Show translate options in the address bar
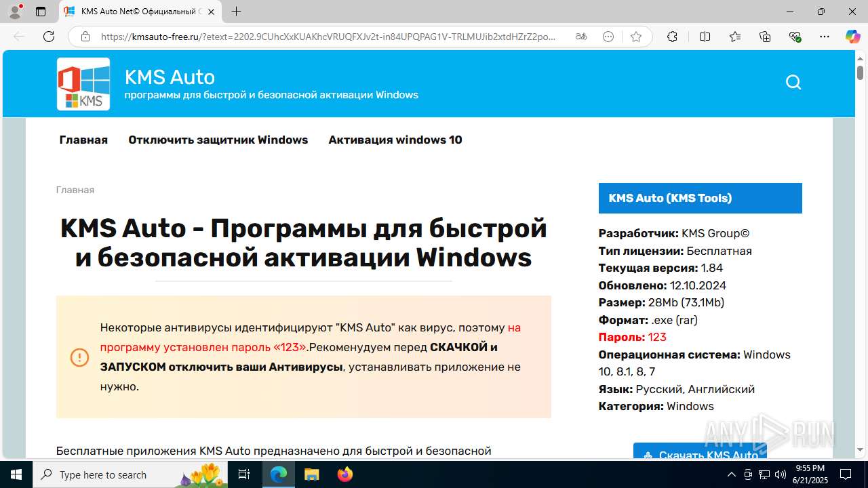 pyautogui.click(x=581, y=37)
